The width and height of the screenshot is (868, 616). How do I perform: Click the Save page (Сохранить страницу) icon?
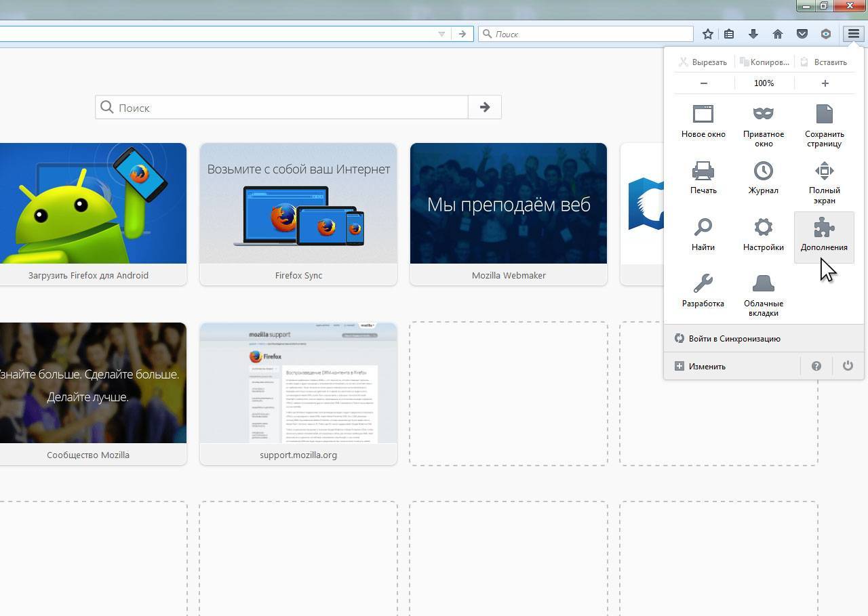tap(824, 114)
